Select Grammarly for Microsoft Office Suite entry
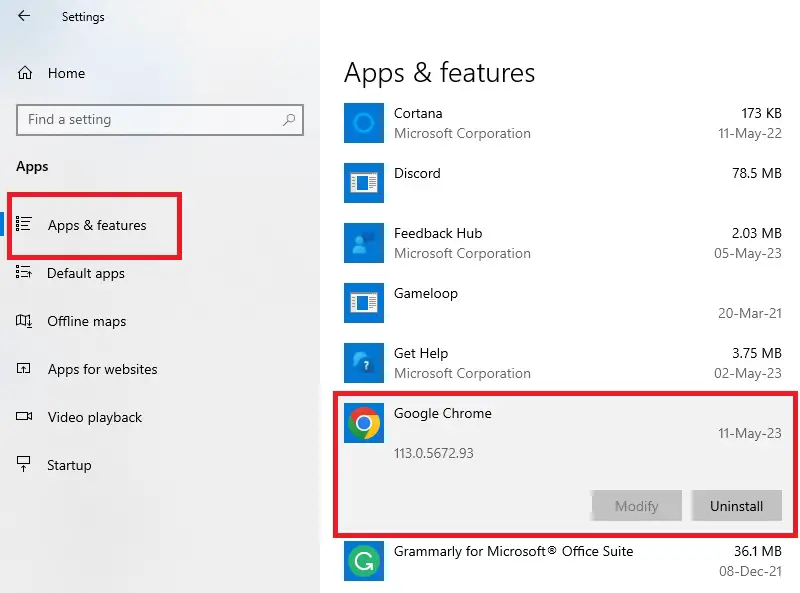800x593 pixels. pos(513,552)
